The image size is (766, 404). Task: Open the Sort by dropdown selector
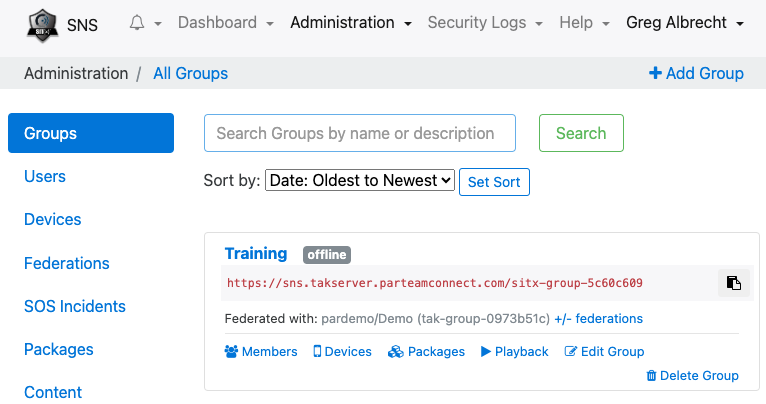360,181
